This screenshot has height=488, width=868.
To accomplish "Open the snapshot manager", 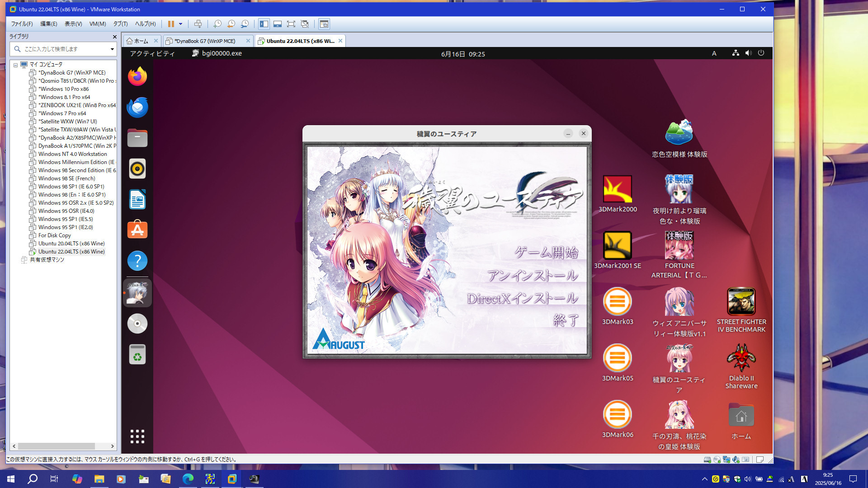I will 245,24.
